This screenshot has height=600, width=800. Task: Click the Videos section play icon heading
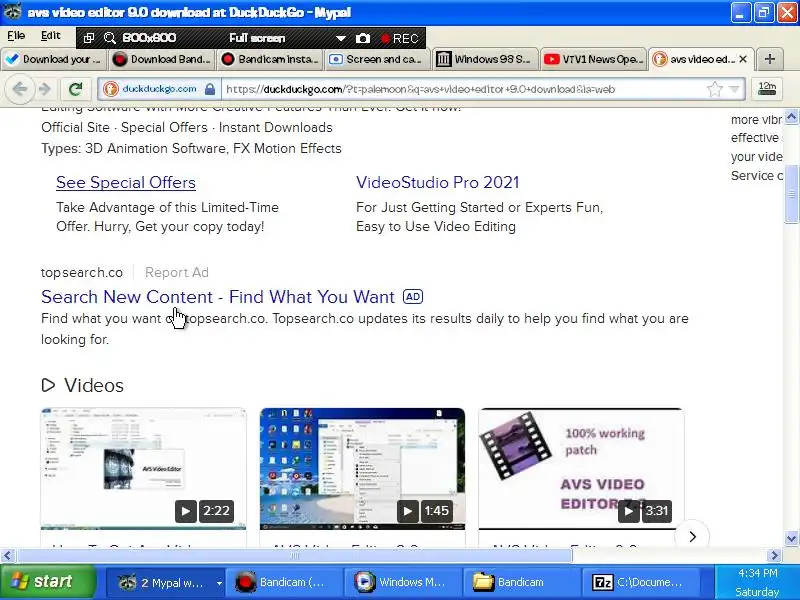tap(48, 385)
